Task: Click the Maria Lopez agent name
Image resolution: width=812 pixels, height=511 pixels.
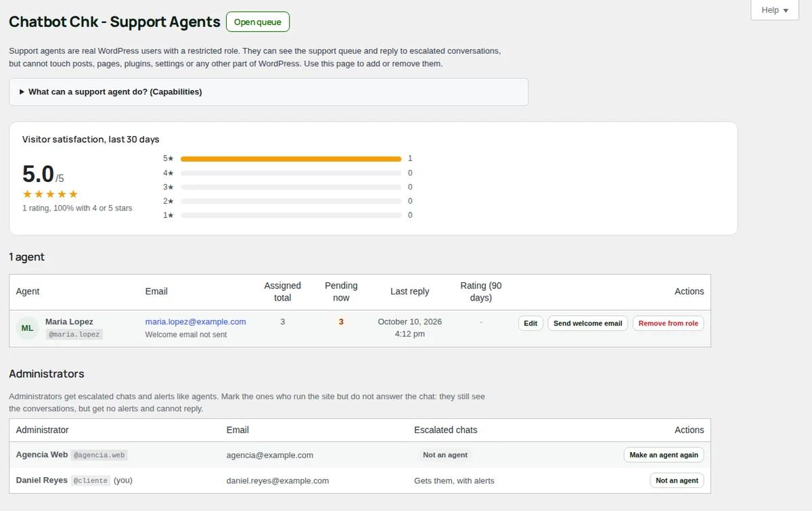Action: [x=69, y=321]
